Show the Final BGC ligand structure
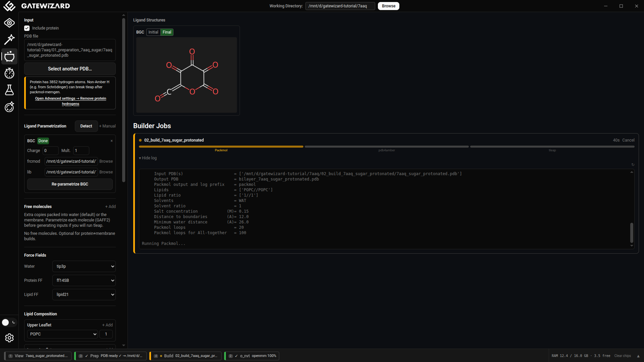 tap(167, 32)
